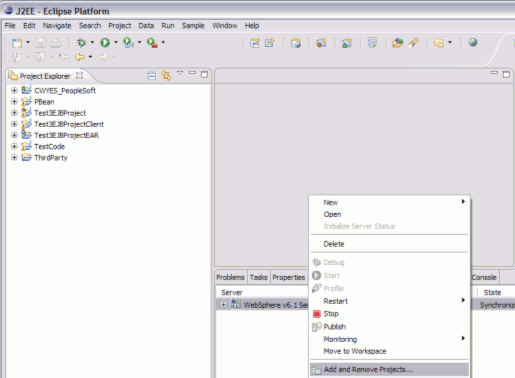515x378 pixels.
Task: Click the globe web browser toolbar icon
Action: click(473, 42)
